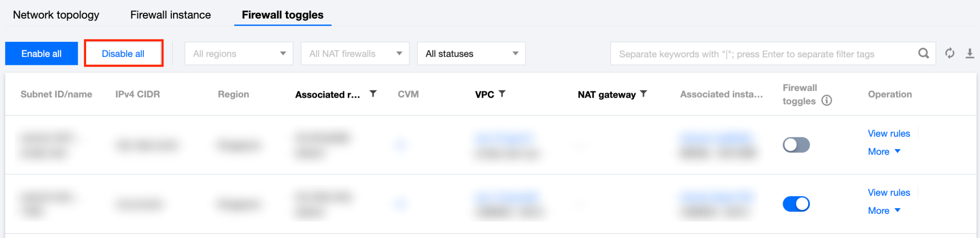Click the download list icon
Viewport: 980px width, 238px height.
pos(970,54)
